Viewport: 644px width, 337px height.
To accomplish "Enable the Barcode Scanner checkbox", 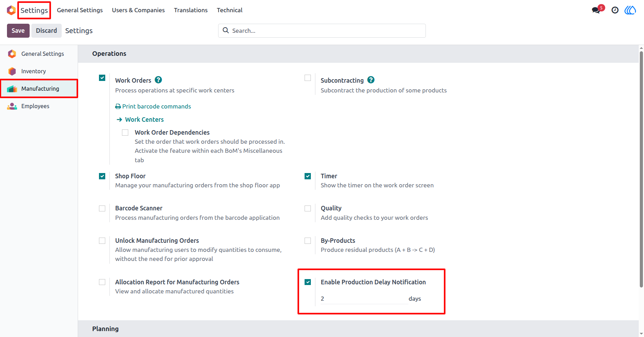I will point(102,208).
